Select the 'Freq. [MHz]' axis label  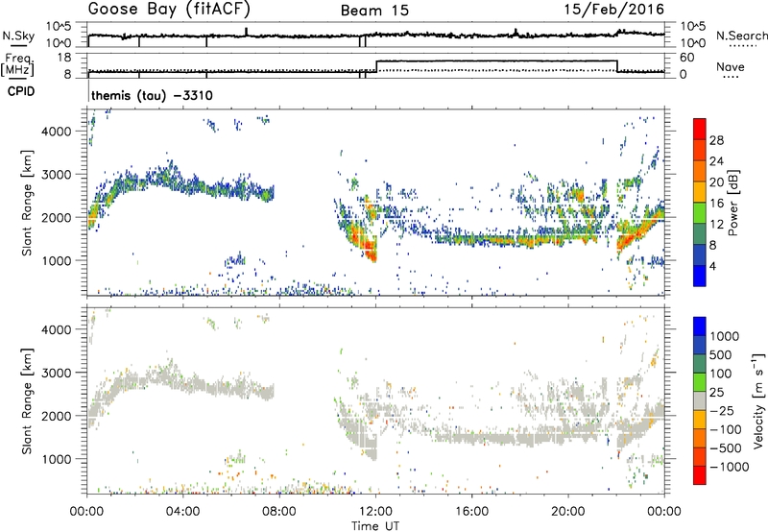pos(18,65)
